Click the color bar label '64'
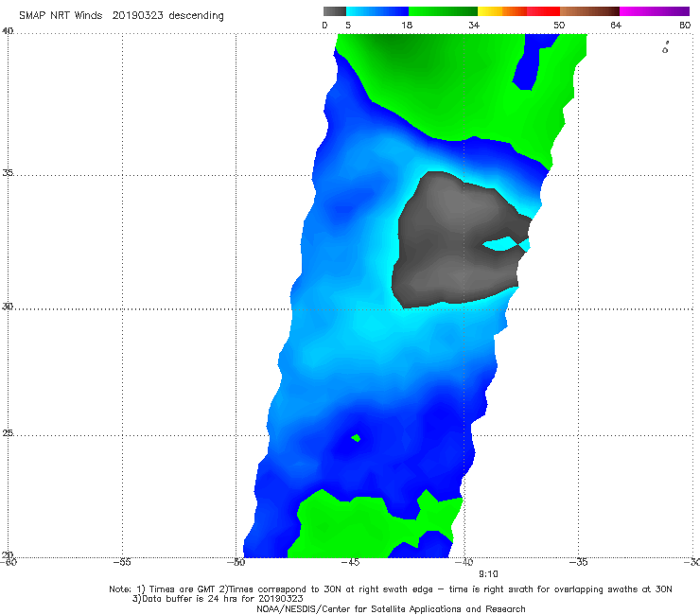The image size is (700, 615). point(616,26)
